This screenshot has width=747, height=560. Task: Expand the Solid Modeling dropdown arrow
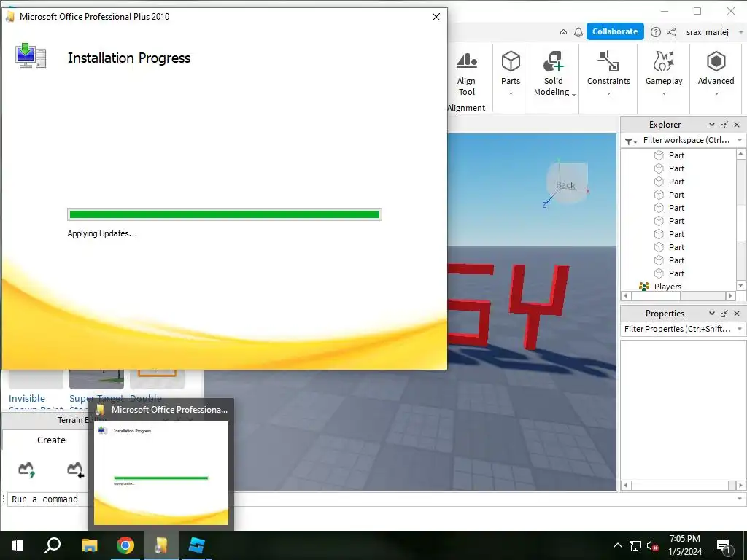pyautogui.click(x=573, y=94)
